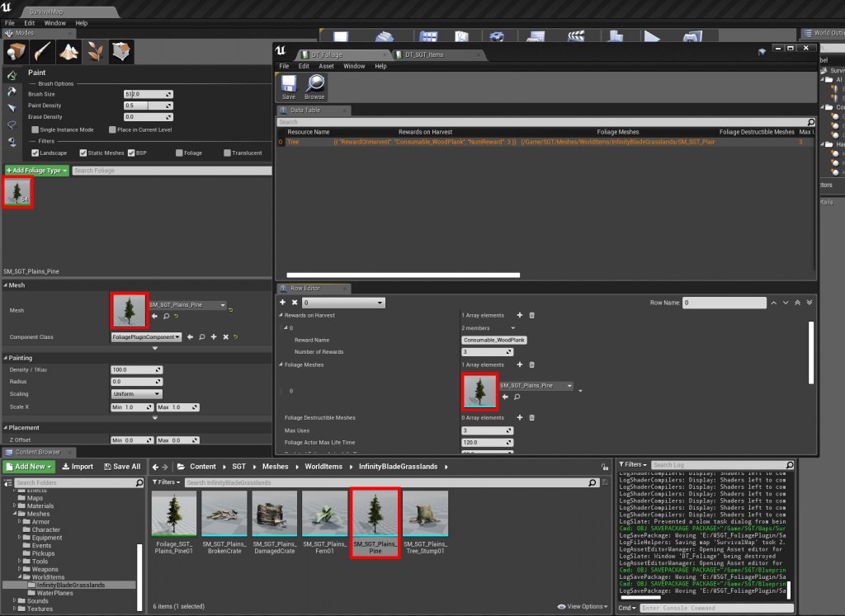
Task: Expand the Scaling Uniform dropdown
Action: click(x=137, y=394)
